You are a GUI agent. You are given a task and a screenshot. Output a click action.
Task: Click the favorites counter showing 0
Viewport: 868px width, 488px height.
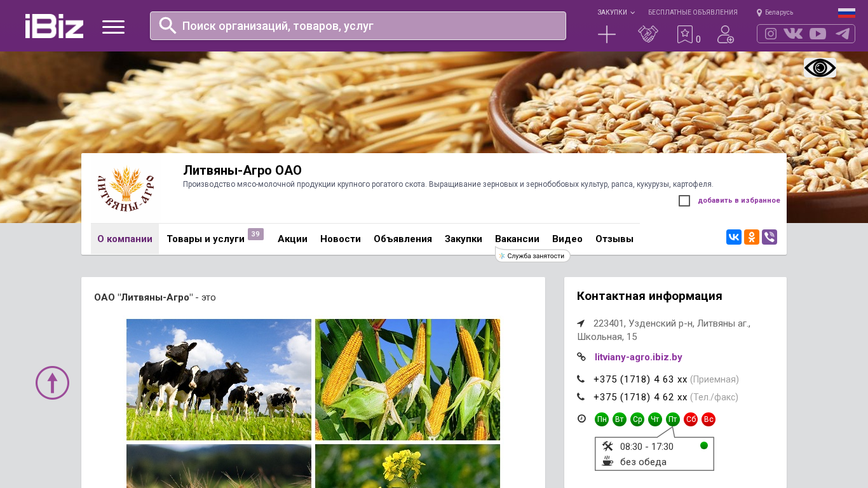coord(698,39)
